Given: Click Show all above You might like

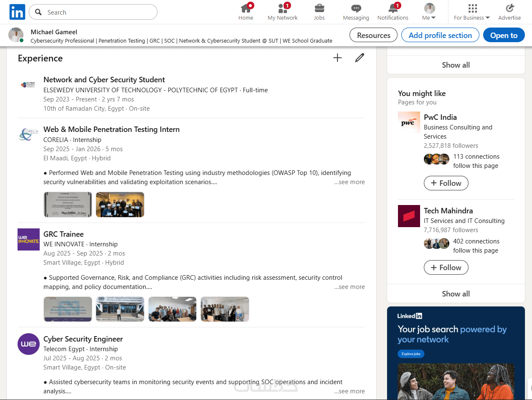Looking at the screenshot, I should (456, 65).
